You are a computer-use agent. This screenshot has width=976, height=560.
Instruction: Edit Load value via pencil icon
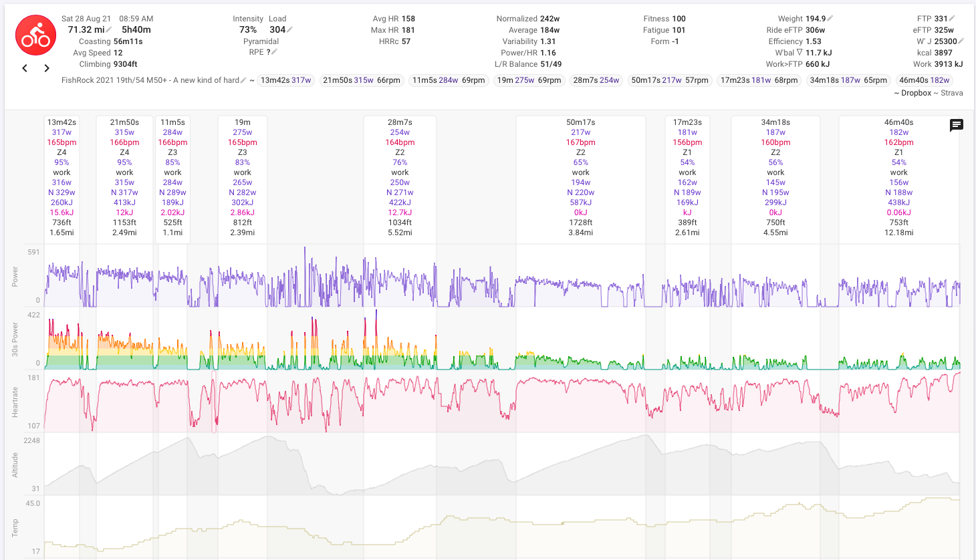click(x=290, y=30)
